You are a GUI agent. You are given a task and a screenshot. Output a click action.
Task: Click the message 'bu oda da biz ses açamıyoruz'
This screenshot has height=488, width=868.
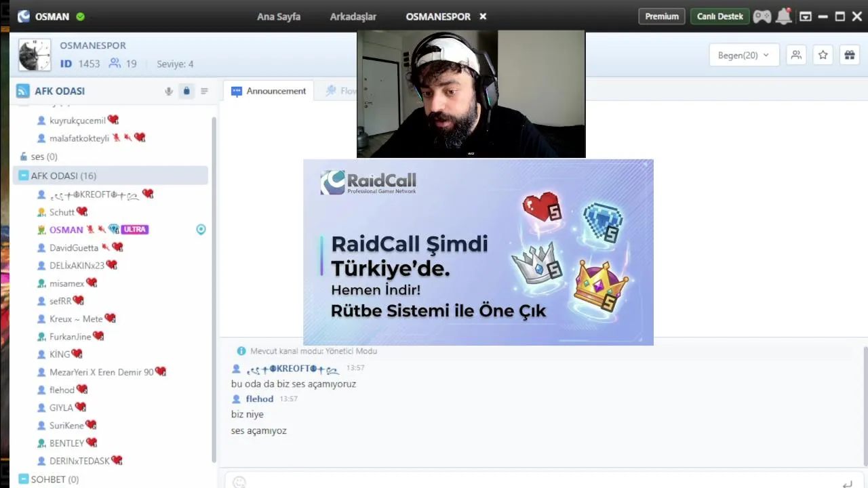tap(294, 384)
